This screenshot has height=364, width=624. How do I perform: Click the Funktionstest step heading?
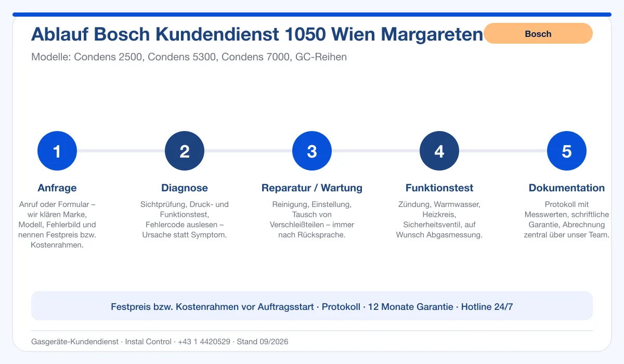pos(439,188)
